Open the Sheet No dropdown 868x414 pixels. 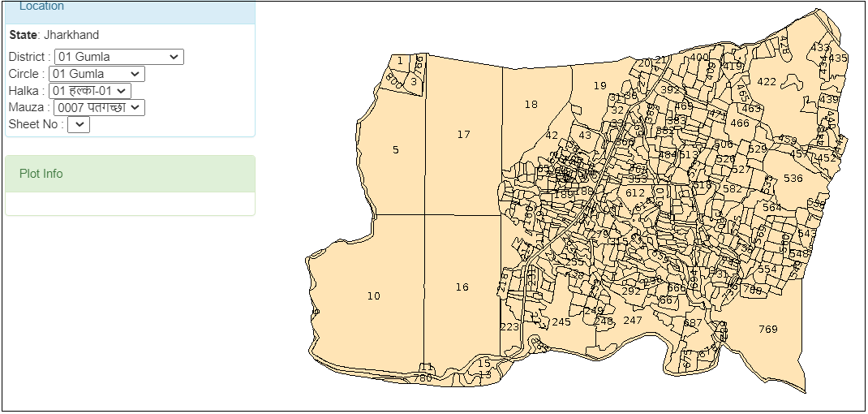coord(79,124)
